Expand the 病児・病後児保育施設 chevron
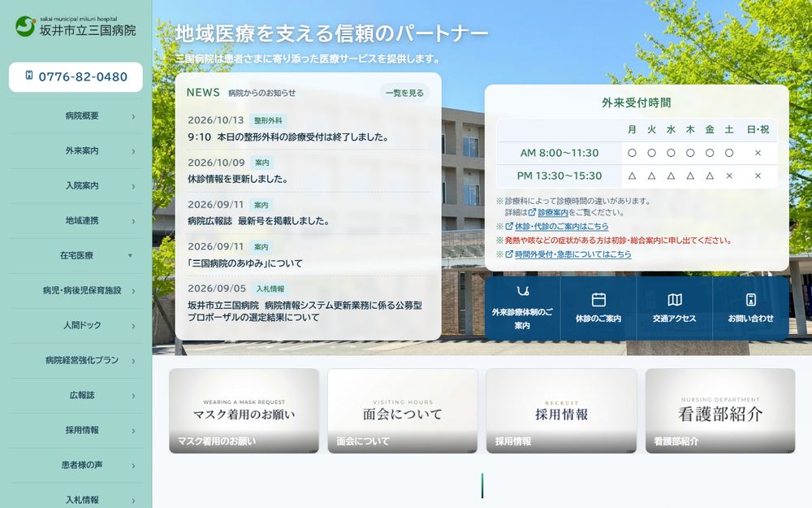The width and height of the screenshot is (812, 508). 133,291
